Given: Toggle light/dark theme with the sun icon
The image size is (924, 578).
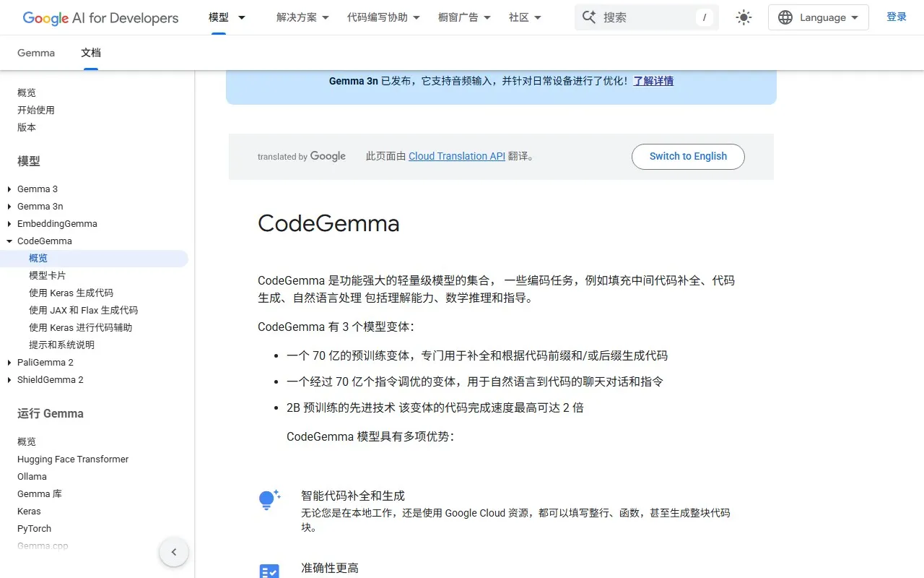Looking at the screenshot, I should click(x=744, y=17).
